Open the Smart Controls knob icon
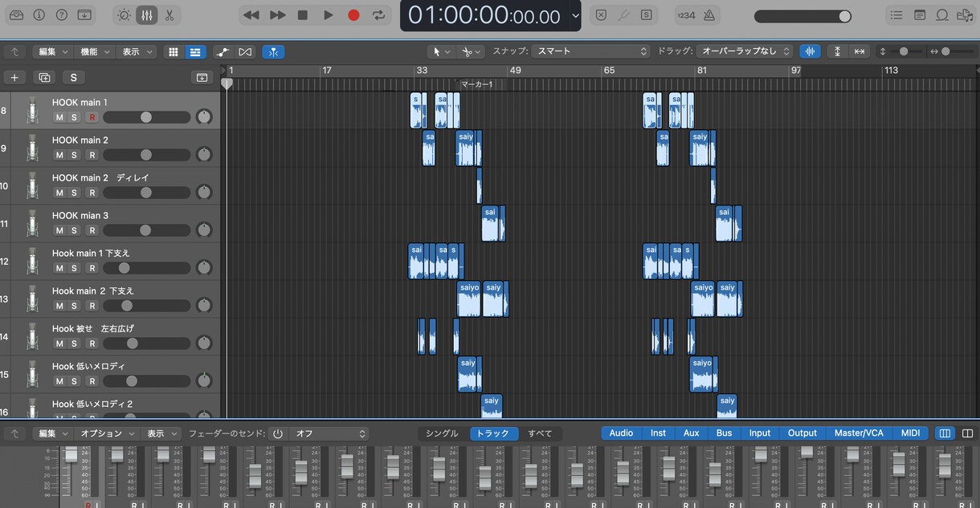Image resolution: width=980 pixels, height=508 pixels. tap(124, 15)
